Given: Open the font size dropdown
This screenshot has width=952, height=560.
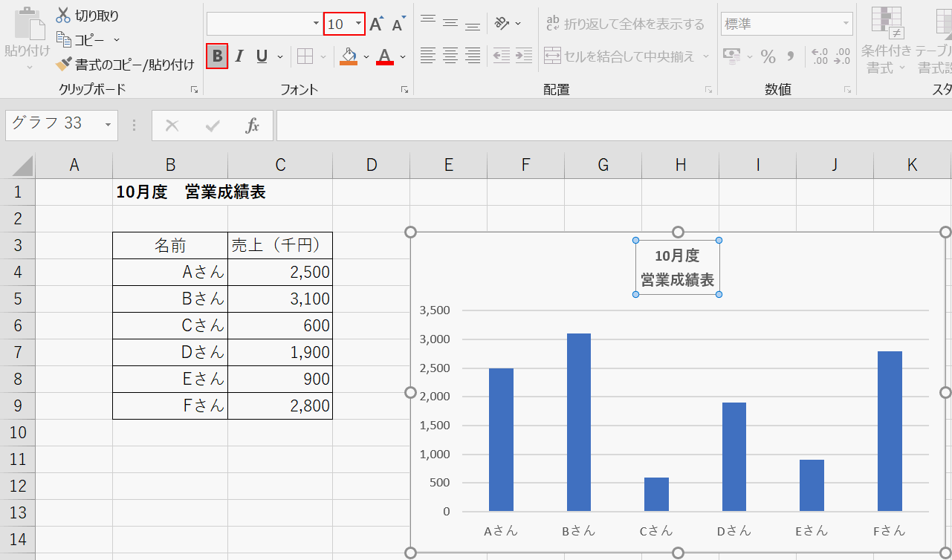Looking at the screenshot, I should click(x=358, y=25).
